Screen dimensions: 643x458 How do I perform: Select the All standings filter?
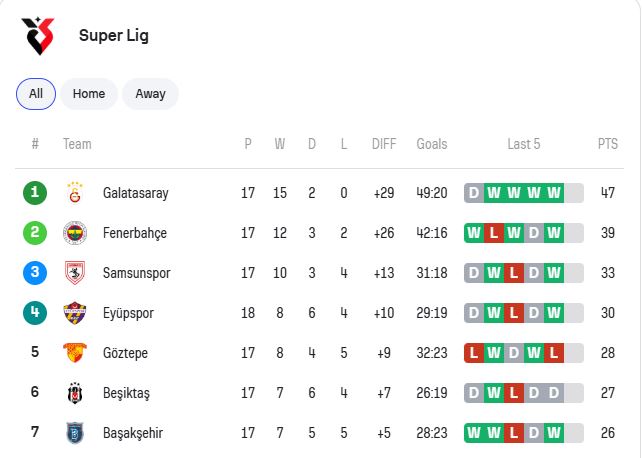coord(36,94)
